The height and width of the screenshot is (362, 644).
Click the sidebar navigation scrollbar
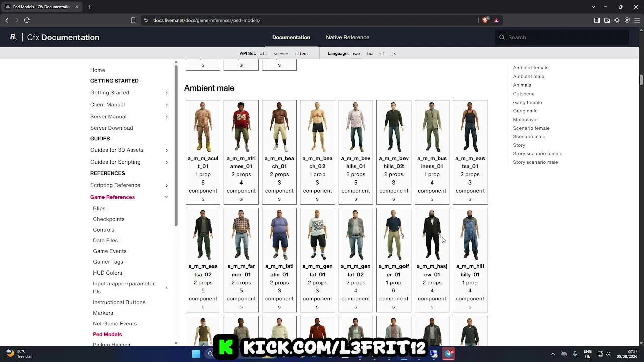(x=176, y=146)
